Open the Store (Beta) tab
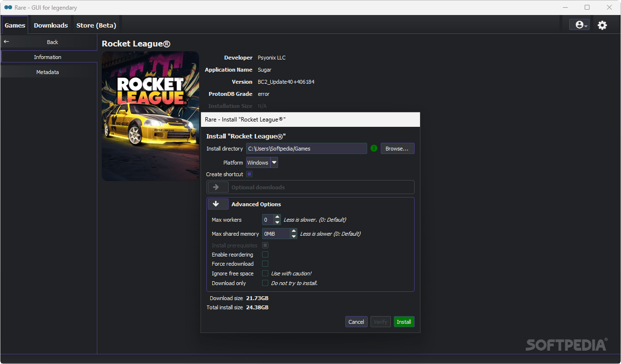 point(96,25)
